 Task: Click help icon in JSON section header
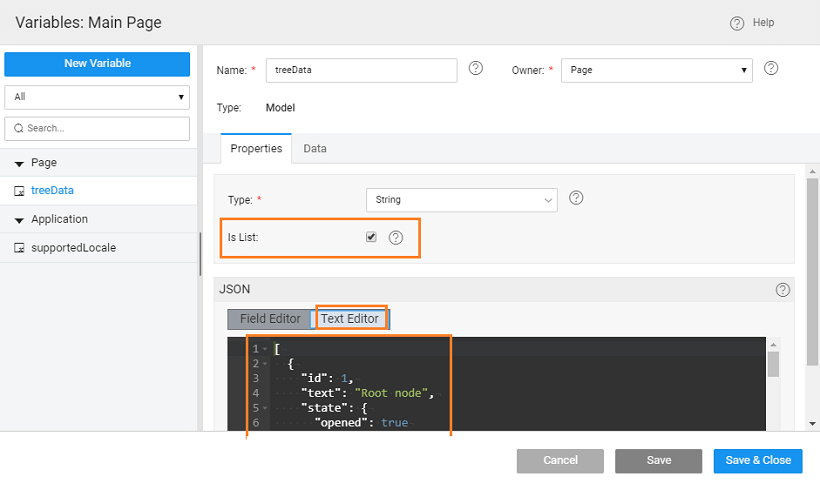tap(782, 290)
